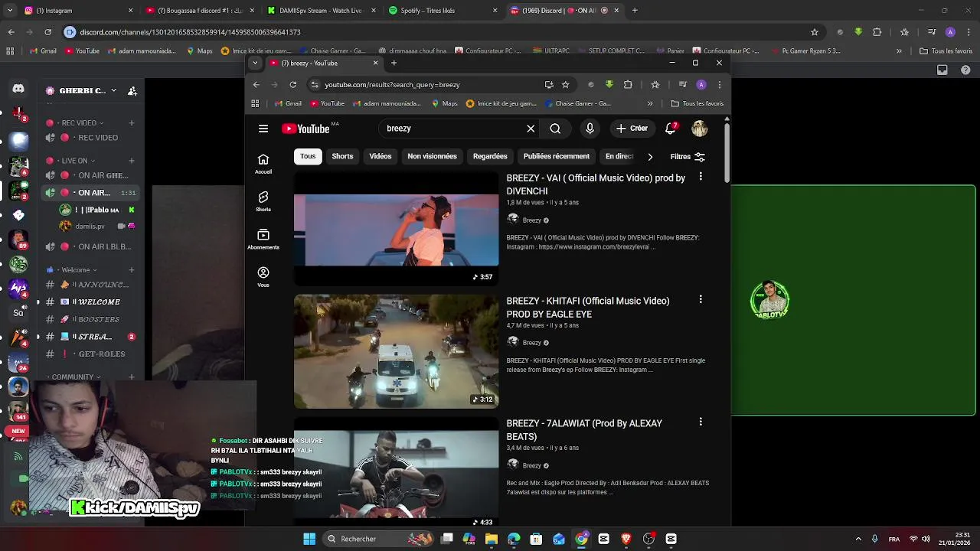Switch to the Spotify – Titres likés tab
Image resolution: width=980 pixels, height=551 pixels.
click(443, 11)
